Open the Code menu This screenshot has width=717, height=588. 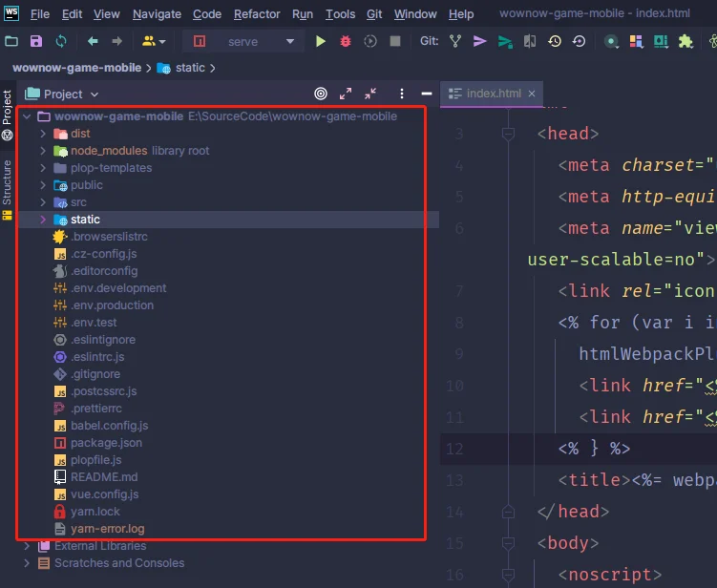tap(206, 14)
